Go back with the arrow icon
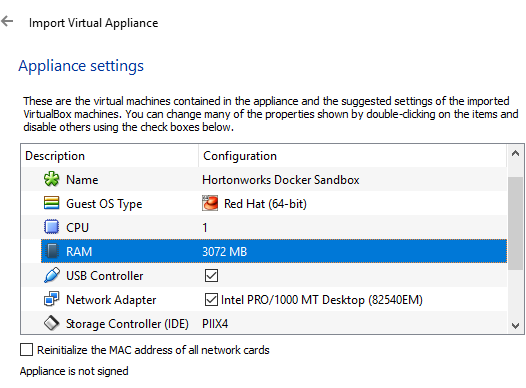This screenshot has width=526, height=388. pyautogui.click(x=7, y=22)
